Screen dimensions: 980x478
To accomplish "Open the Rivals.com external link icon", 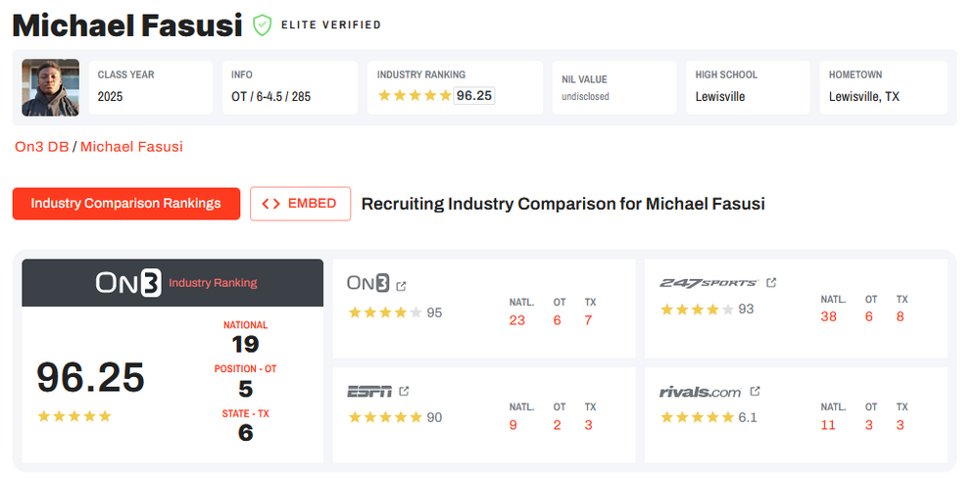I will (755, 392).
